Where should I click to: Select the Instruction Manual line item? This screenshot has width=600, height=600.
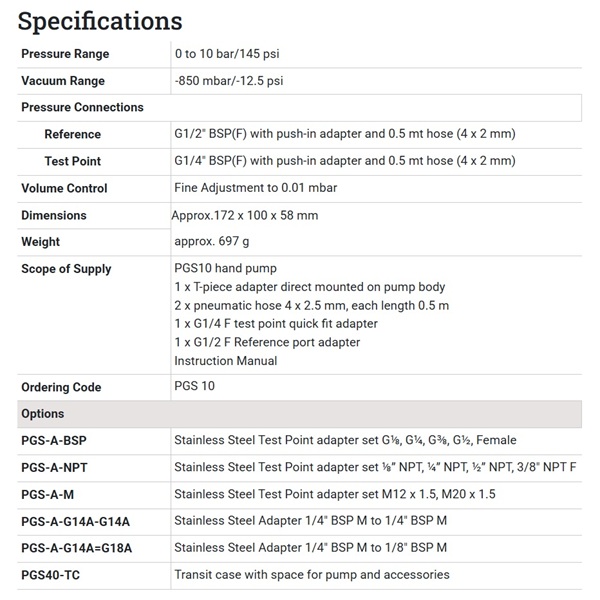click(225, 361)
